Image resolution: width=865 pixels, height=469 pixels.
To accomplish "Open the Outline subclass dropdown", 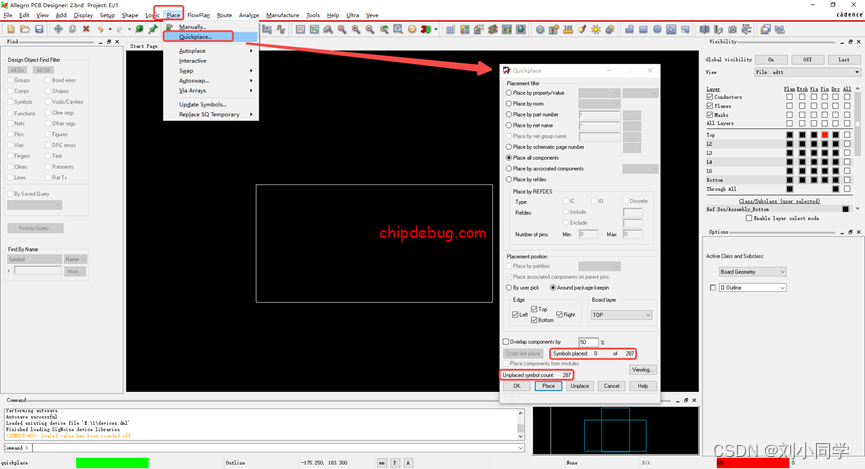I will pyautogui.click(x=752, y=288).
